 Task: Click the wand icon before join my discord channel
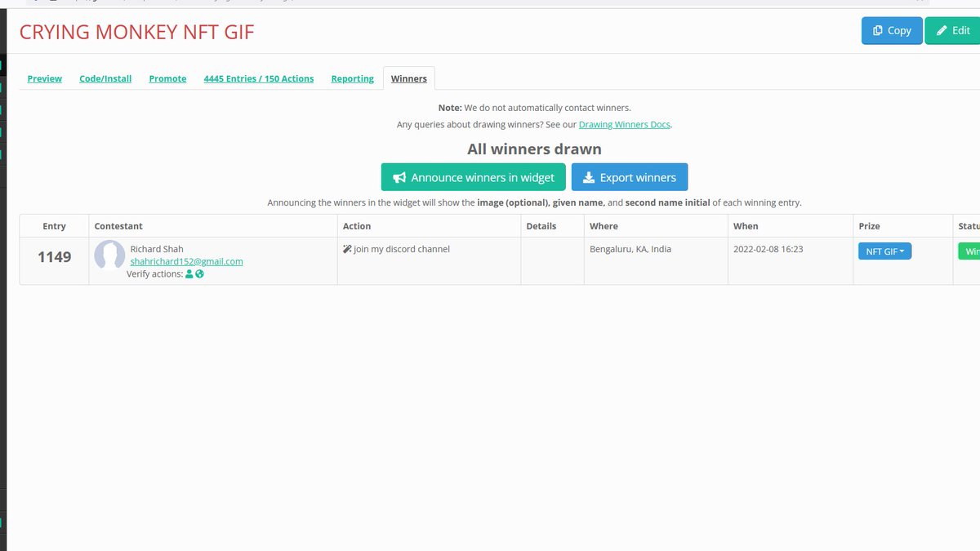point(347,249)
